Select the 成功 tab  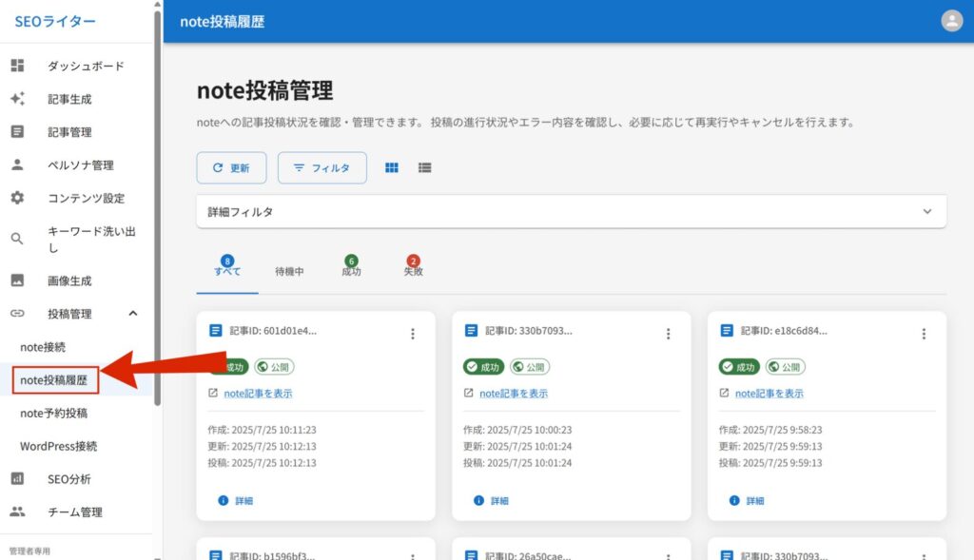[351, 271]
